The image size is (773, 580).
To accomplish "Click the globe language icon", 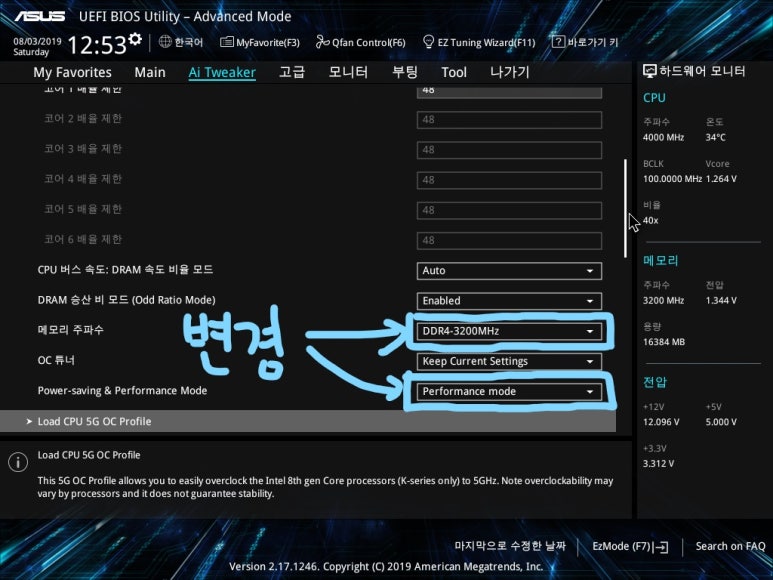I will pyautogui.click(x=165, y=42).
